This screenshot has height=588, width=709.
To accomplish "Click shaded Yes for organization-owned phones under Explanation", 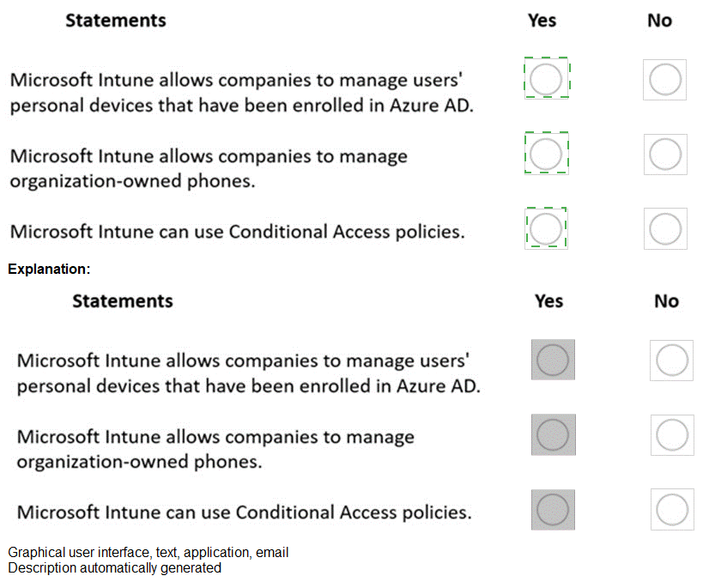I will tap(553, 434).
